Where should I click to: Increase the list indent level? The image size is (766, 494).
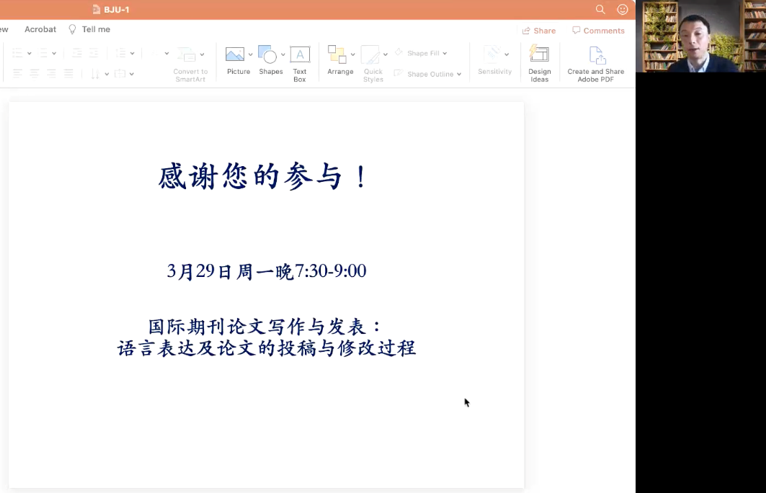point(93,53)
